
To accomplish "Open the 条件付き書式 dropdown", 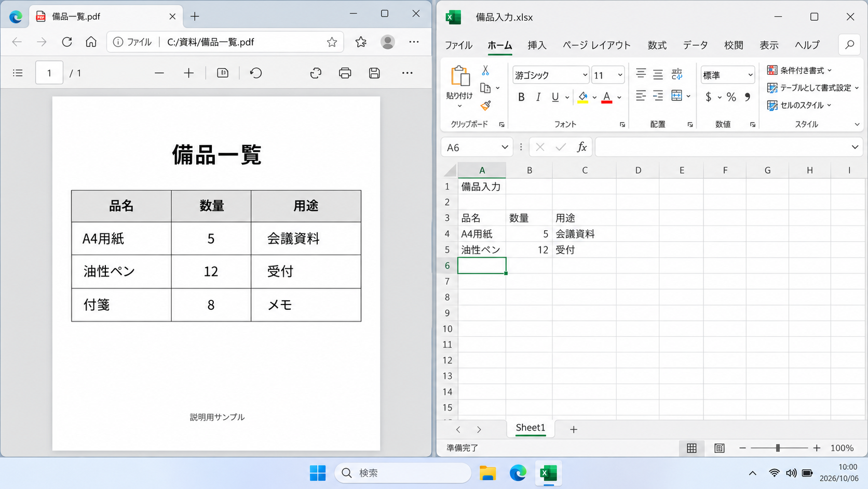I will pos(799,70).
